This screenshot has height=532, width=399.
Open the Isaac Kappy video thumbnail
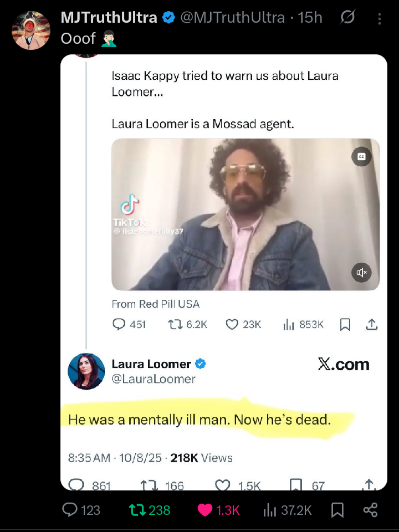coord(245,214)
